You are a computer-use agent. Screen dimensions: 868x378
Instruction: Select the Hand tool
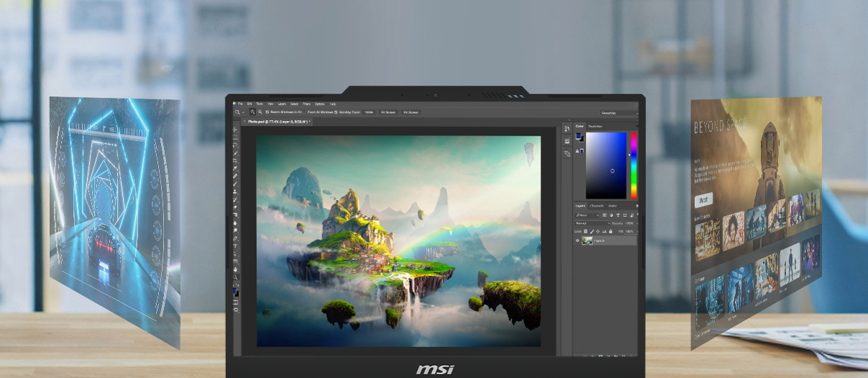236,269
